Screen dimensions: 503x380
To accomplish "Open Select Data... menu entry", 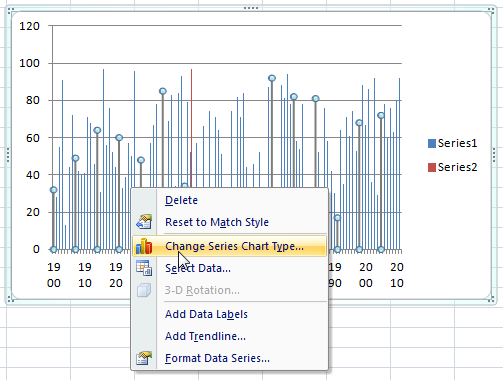I will tap(198, 268).
